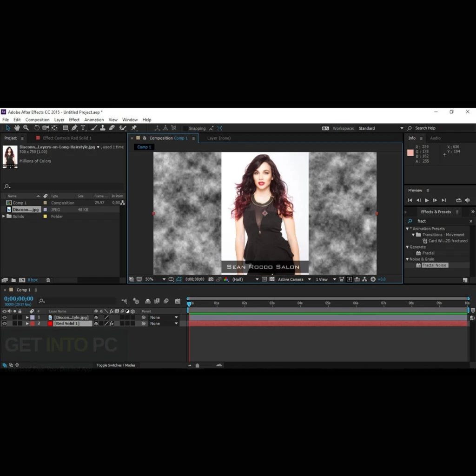
Task: Play the composition preview
Action: click(x=427, y=200)
